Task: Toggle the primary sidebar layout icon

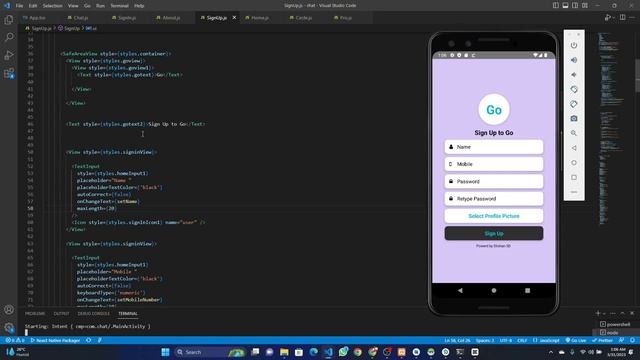Action: (556, 6)
